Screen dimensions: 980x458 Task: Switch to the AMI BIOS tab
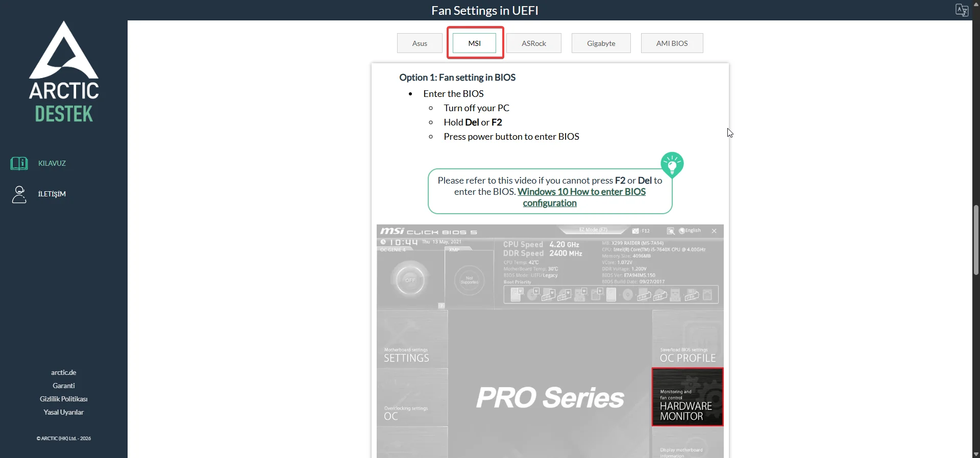[672, 43]
